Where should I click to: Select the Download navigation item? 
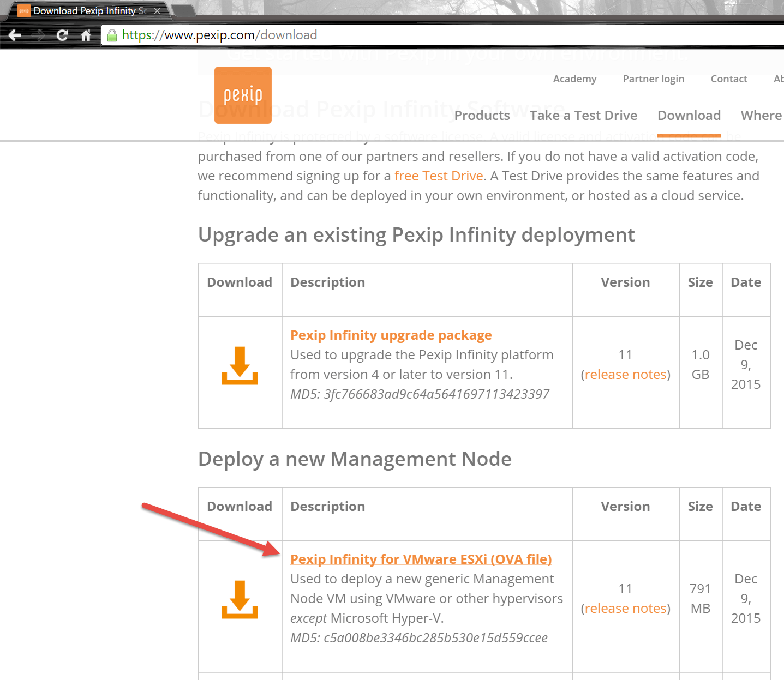[x=689, y=116]
